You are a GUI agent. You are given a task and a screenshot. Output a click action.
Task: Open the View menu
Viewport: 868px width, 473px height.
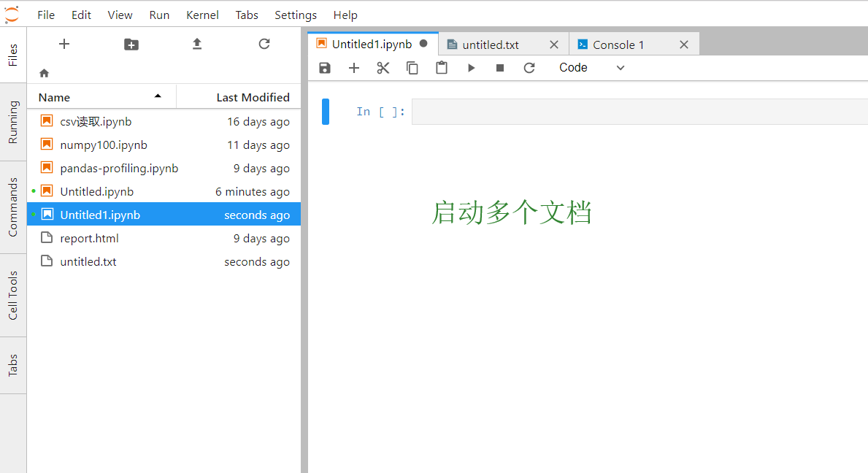[x=120, y=15]
